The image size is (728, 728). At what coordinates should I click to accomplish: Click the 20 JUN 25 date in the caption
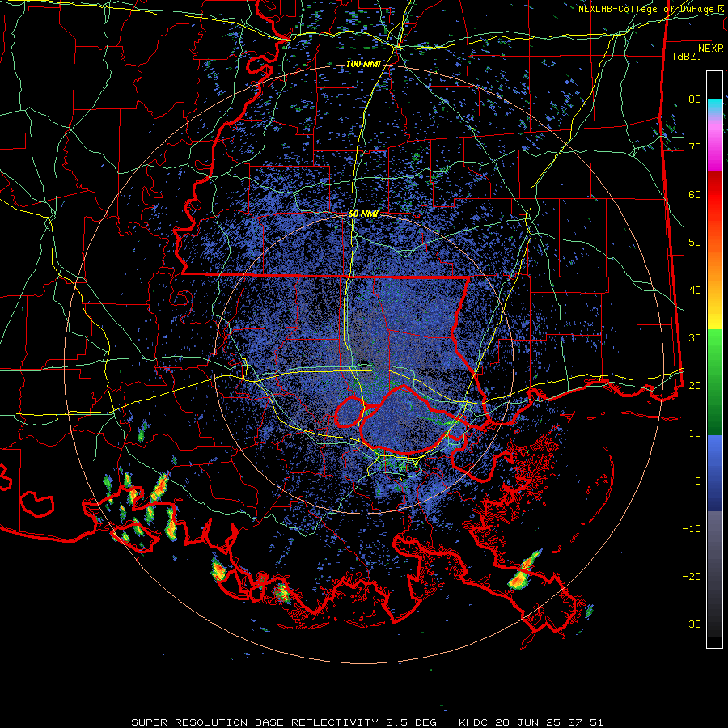click(530, 722)
